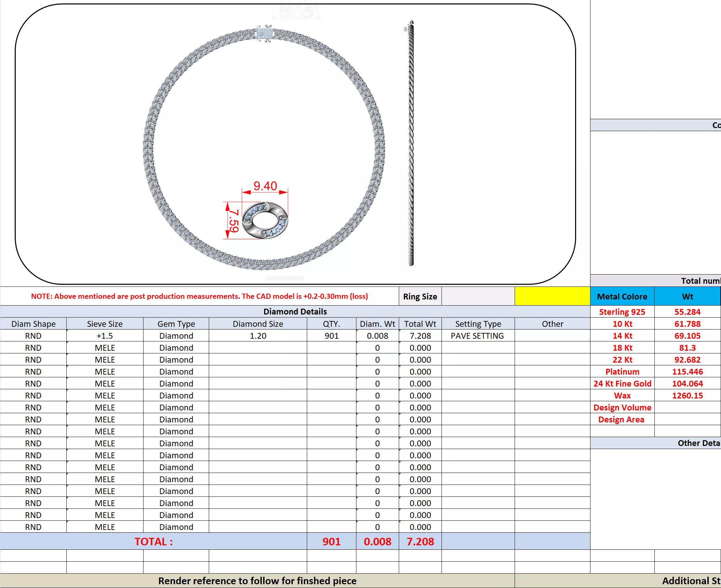Select the red NOTE post production text
Image resolution: width=721 pixels, height=588 pixels.
200,296
